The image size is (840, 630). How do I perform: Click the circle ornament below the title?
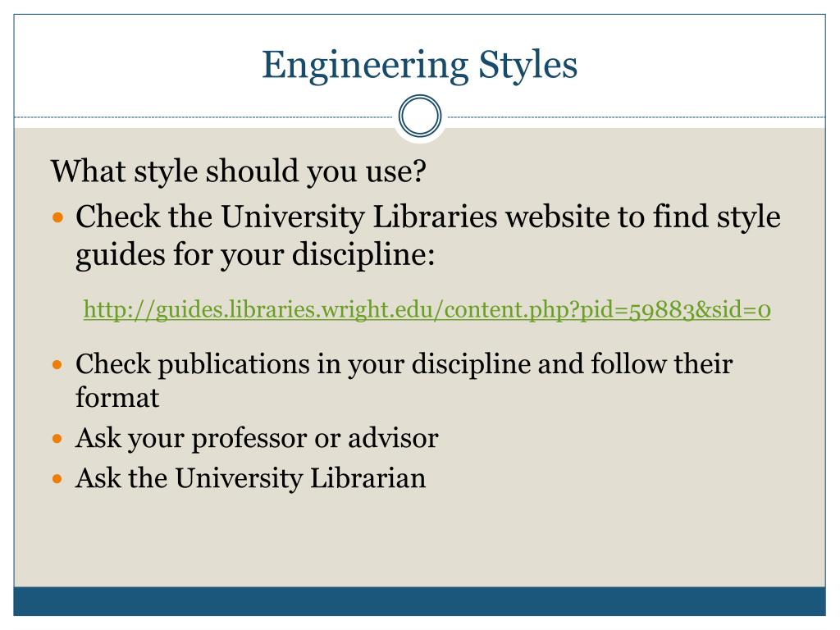point(420,116)
